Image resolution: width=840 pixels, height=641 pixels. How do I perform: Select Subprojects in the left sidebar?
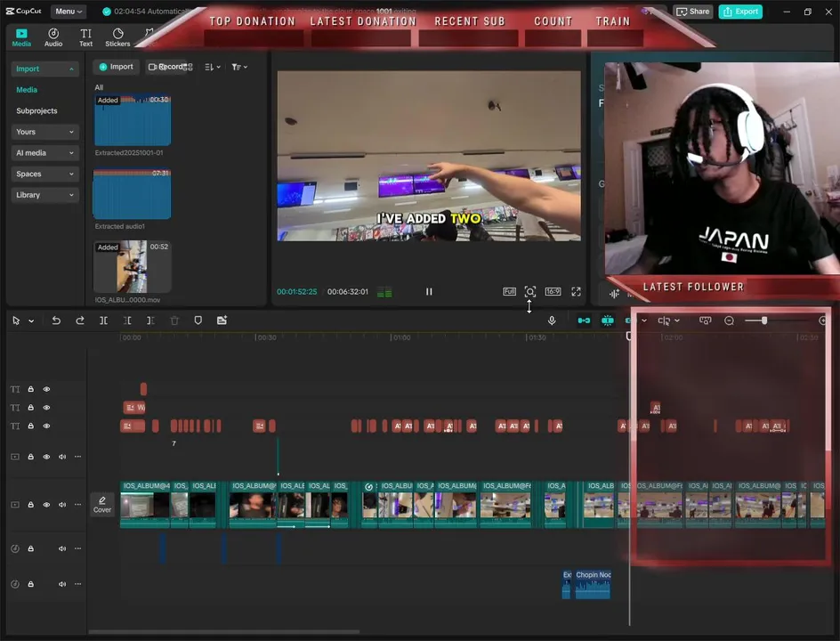tap(36, 111)
